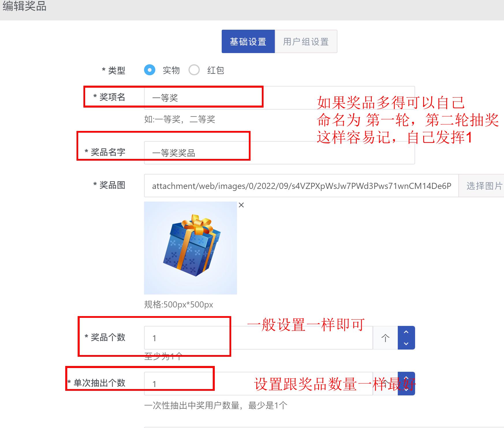
Task: Click the 单次抽出个数 number field
Action: [x=258, y=384]
